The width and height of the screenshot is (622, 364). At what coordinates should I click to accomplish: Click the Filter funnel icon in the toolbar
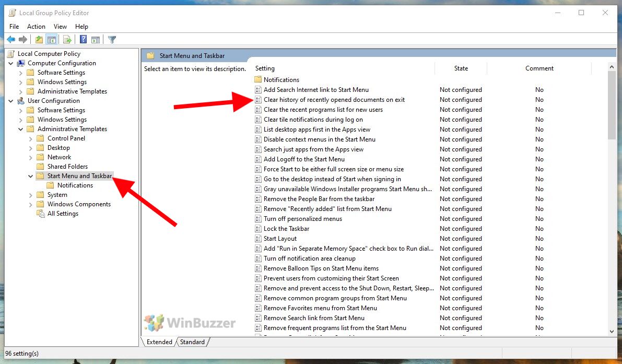pos(112,40)
